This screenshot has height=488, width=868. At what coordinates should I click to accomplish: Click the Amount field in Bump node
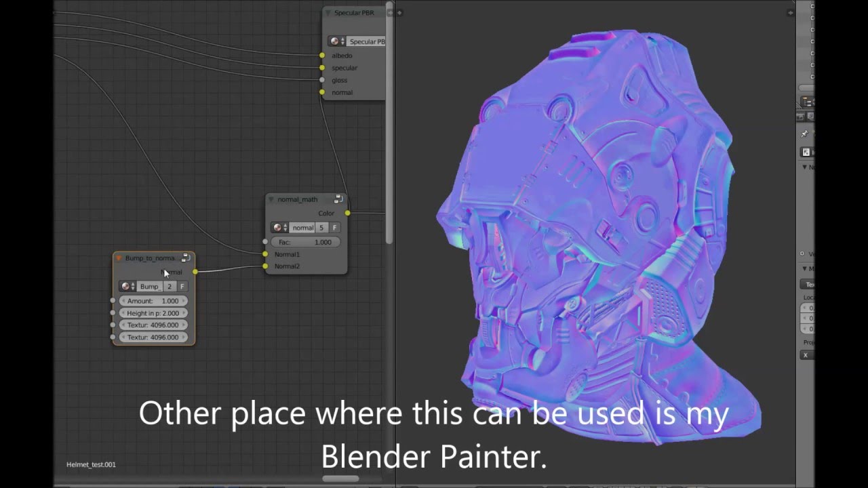[x=153, y=301]
